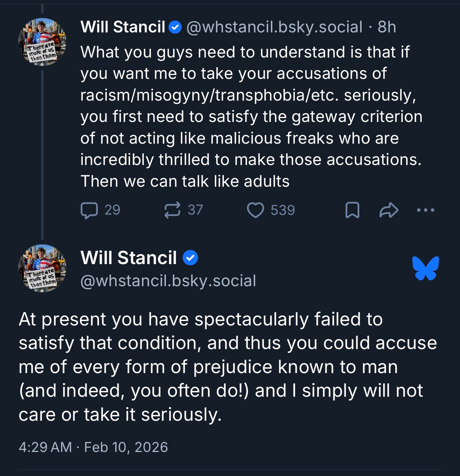The width and height of the screenshot is (460, 476).
Task: Repost the quoted post with arrows icon
Action: coord(172,210)
